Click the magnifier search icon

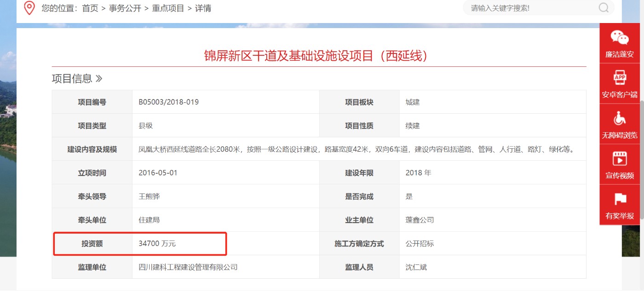(604, 8)
